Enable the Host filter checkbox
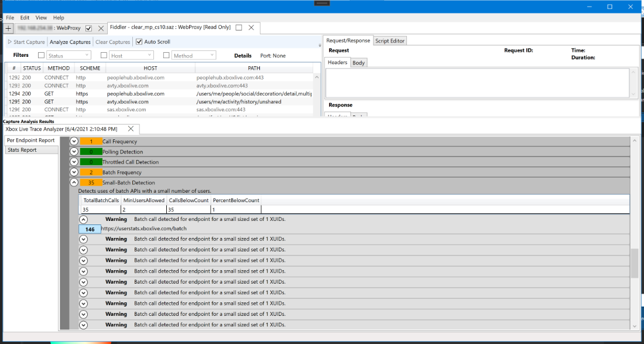The image size is (644, 344). pyautogui.click(x=104, y=55)
